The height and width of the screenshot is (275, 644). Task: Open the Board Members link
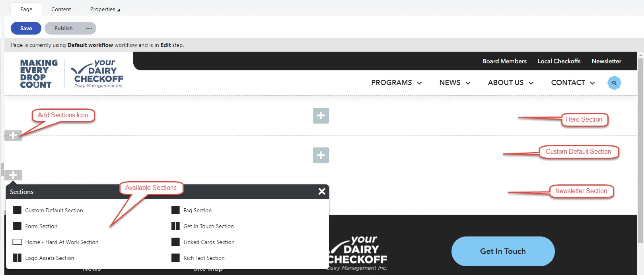pyautogui.click(x=504, y=61)
